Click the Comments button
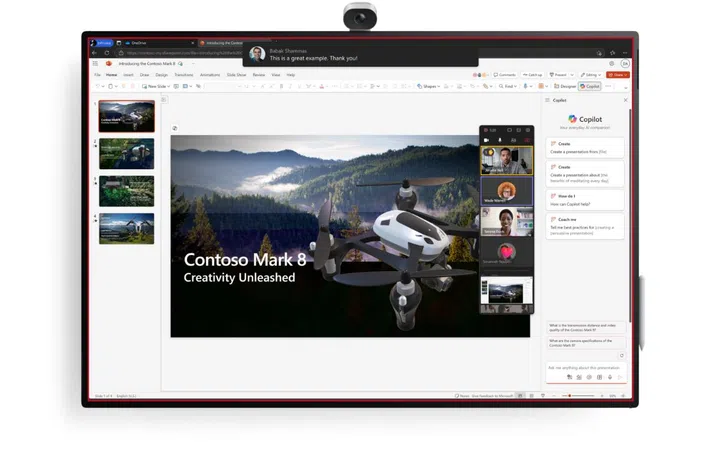 coord(504,75)
